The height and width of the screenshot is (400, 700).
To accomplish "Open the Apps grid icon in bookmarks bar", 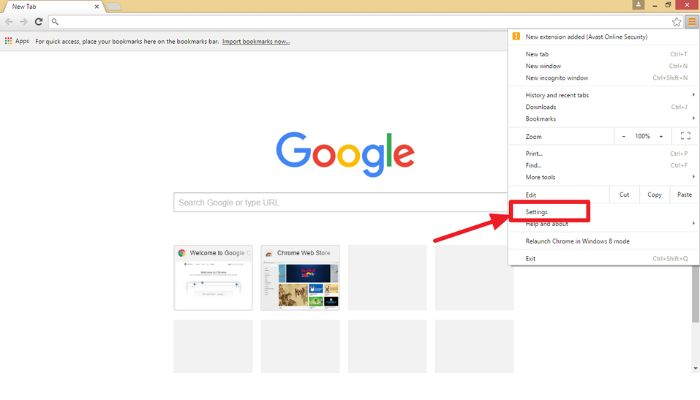I will (x=8, y=41).
